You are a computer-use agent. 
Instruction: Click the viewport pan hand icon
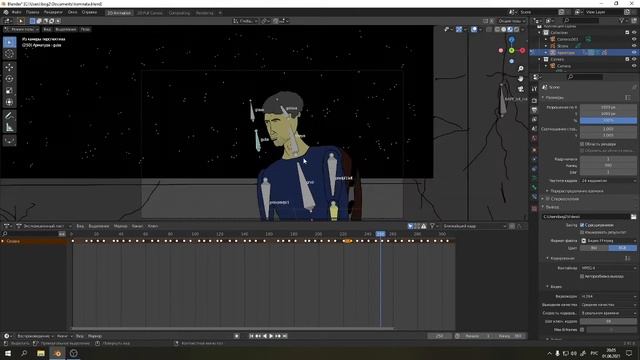(x=520, y=78)
